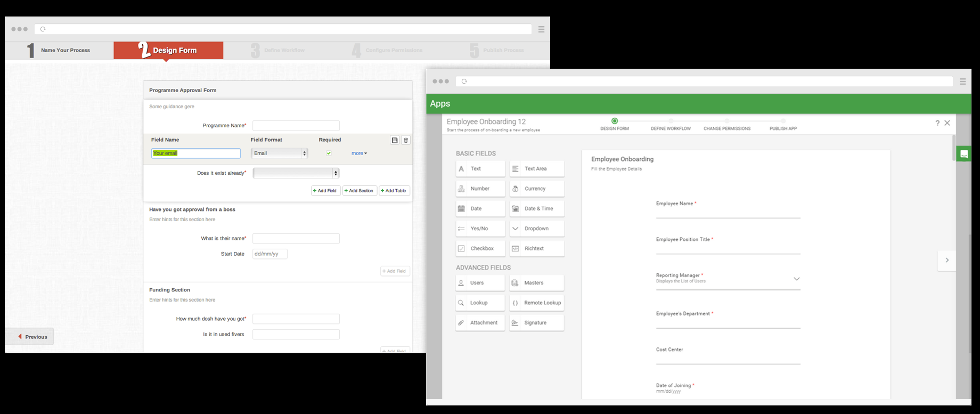Viewport: 980px width, 414px height.
Task: Add a Users advanced field
Action: click(480, 283)
